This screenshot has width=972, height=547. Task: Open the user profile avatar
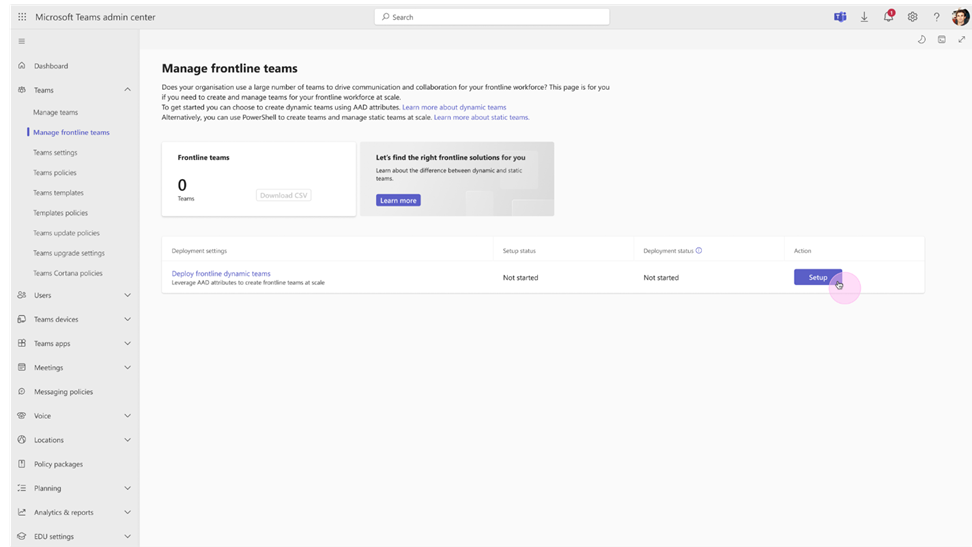[960, 17]
